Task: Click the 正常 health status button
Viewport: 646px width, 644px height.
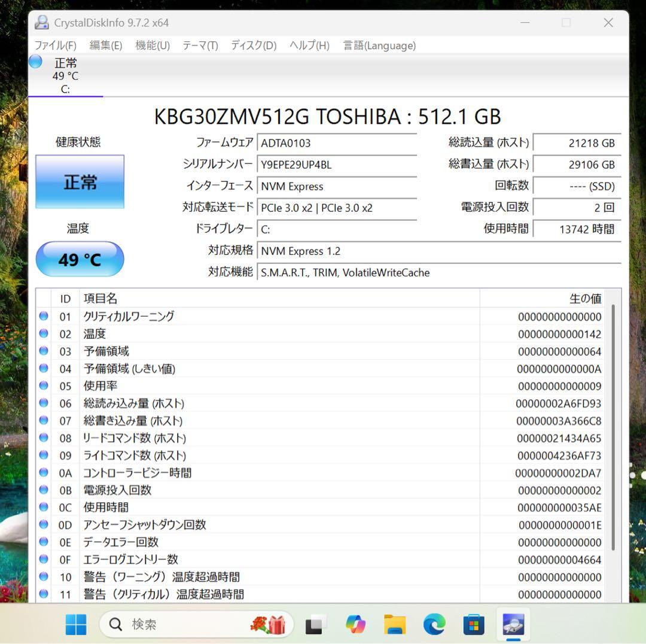Action: point(80,181)
